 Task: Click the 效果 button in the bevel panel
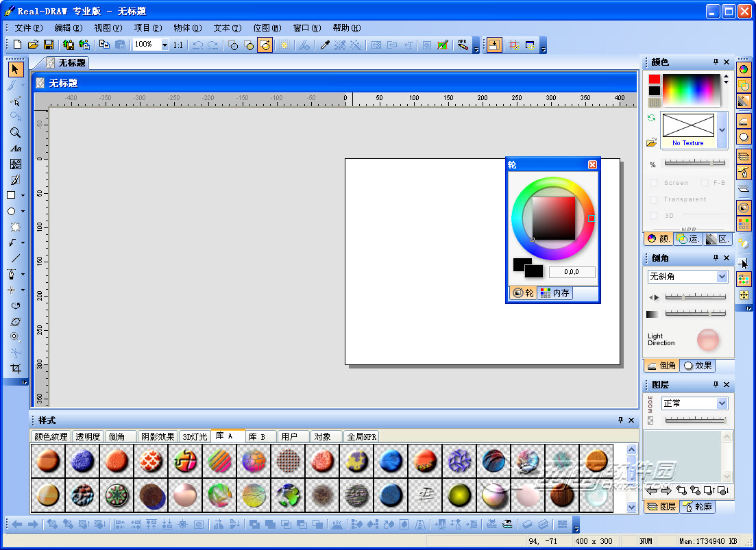(x=698, y=365)
